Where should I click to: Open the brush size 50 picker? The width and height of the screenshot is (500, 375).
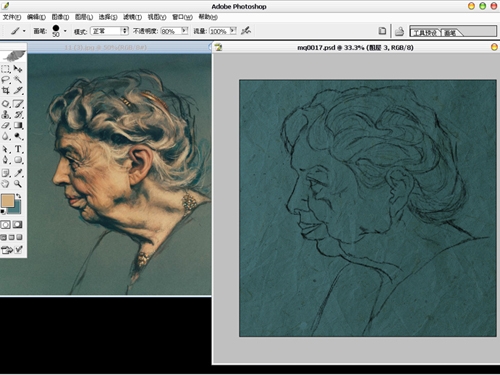coord(56,31)
